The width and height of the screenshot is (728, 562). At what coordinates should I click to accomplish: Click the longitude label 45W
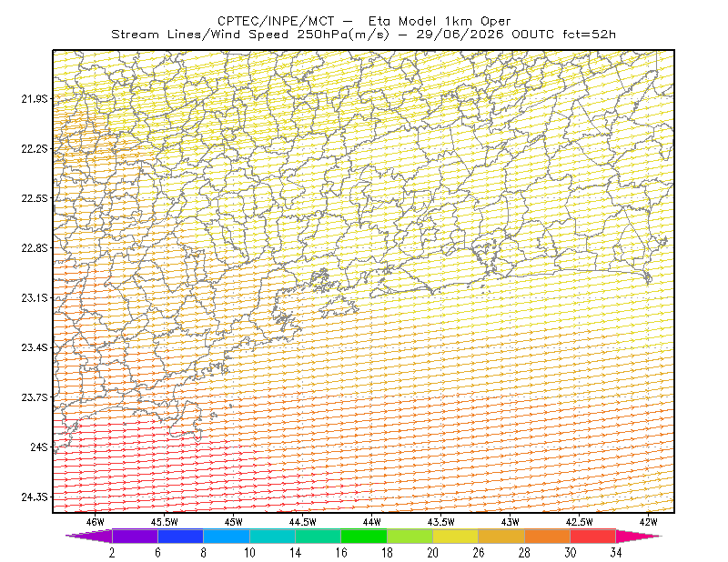click(x=234, y=522)
